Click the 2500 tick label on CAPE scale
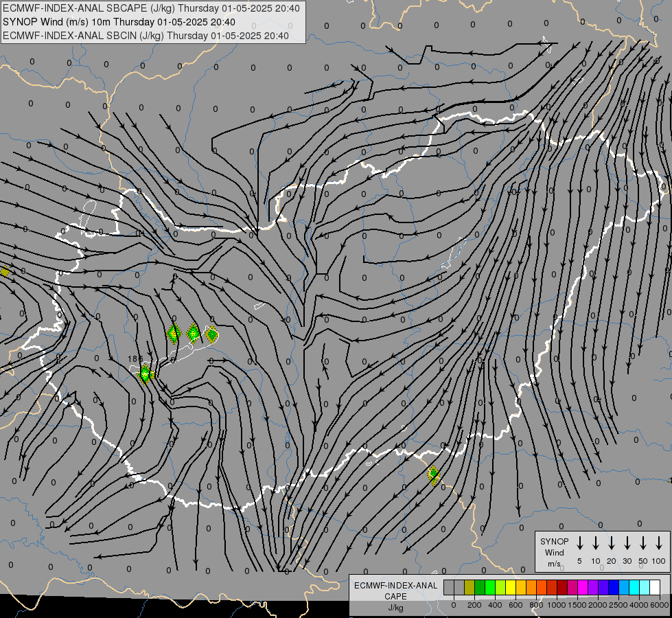 click(x=618, y=605)
